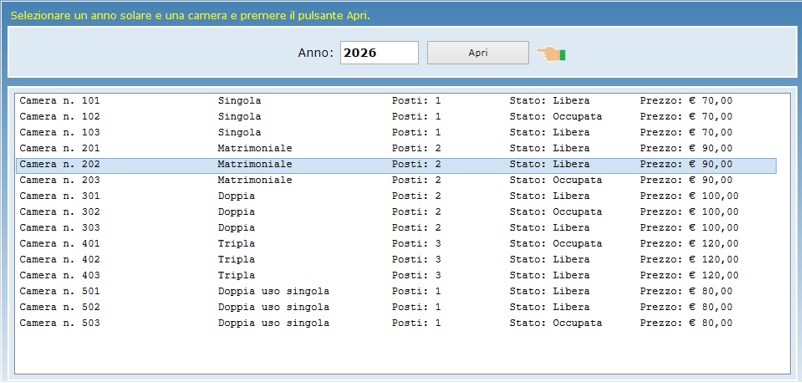Select Camera n. 401 Tripla row
This screenshot has height=383, width=802.
(x=396, y=244)
